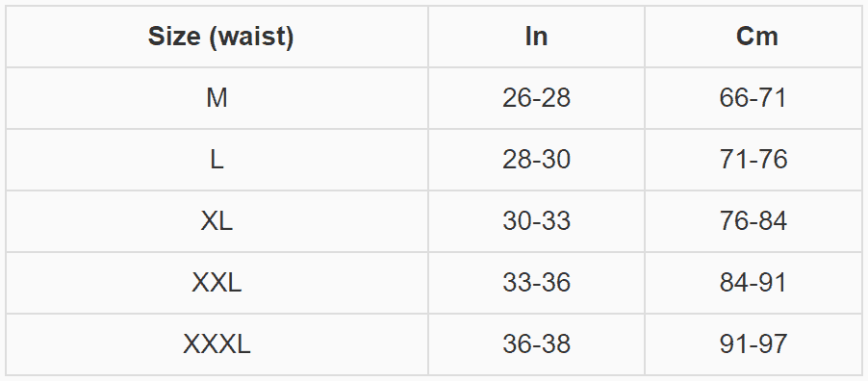Image resolution: width=868 pixels, height=381 pixels.
Task: Click the number 38 in XXXL row
Action: 555,344
